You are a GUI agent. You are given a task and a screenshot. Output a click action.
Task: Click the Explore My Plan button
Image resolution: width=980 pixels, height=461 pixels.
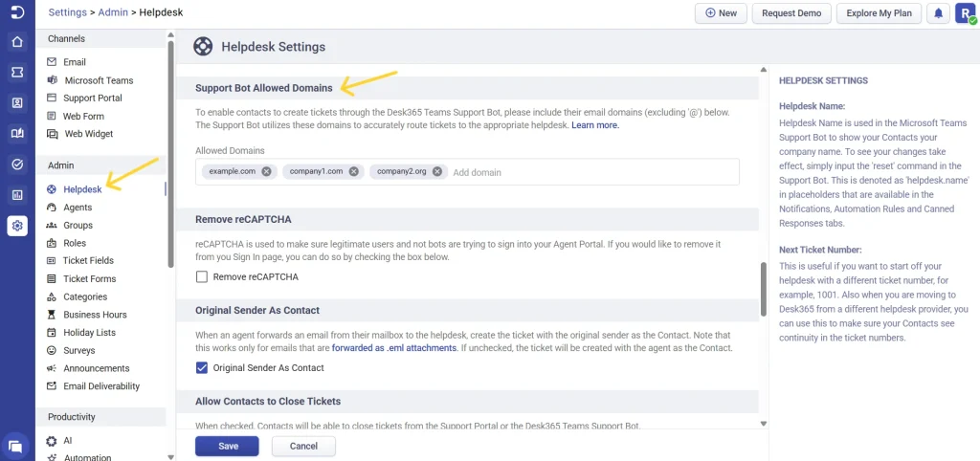[879, 13]
